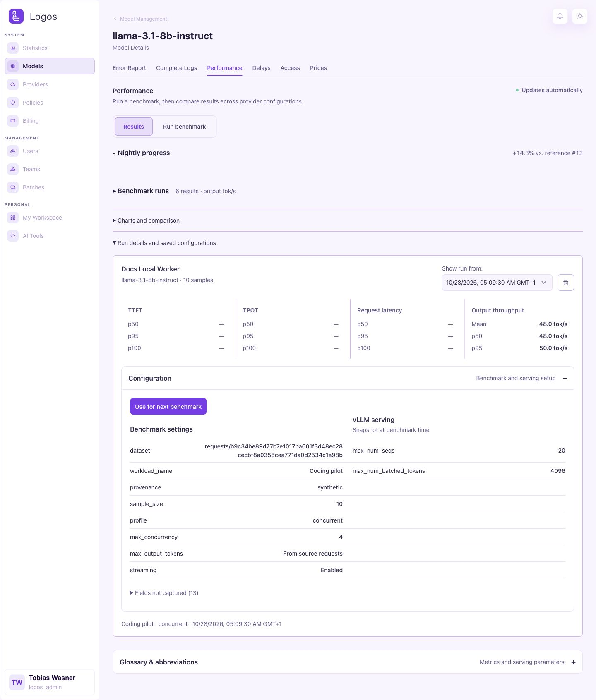This screenshot has width=596, height=700.
Task: Collapse the Configuration panel
Action: coord(348,378)
